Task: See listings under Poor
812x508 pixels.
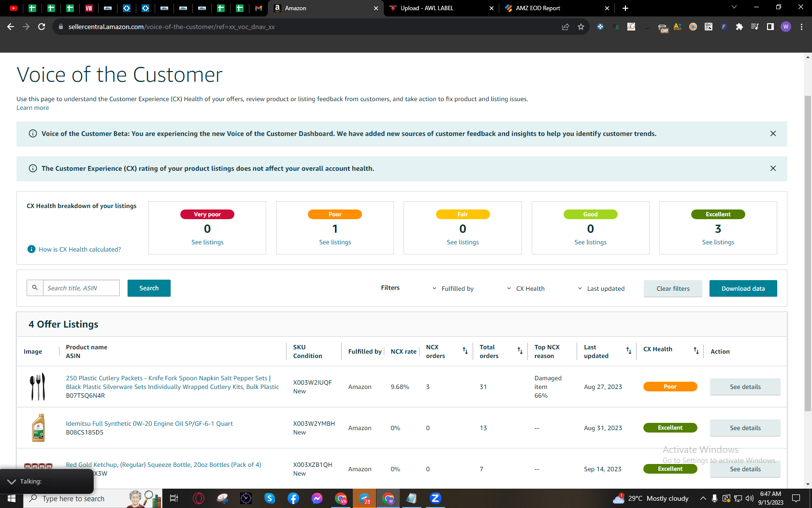Action: pyautogui.click(x=335, y=242)
